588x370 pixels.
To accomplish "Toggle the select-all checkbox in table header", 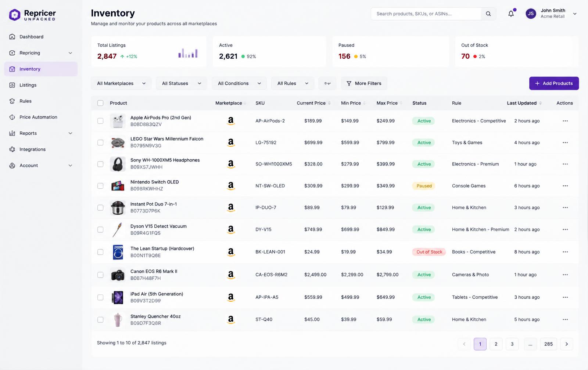I will pos(100,103).
